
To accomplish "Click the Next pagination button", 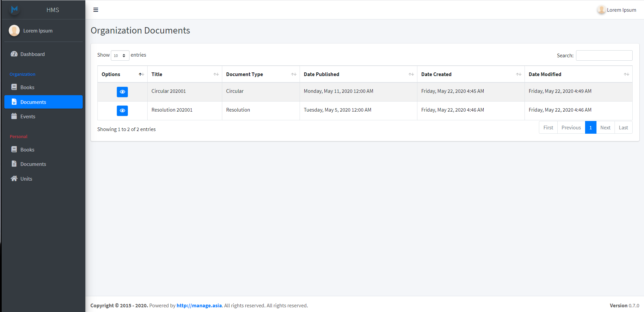I will [605, 128].
